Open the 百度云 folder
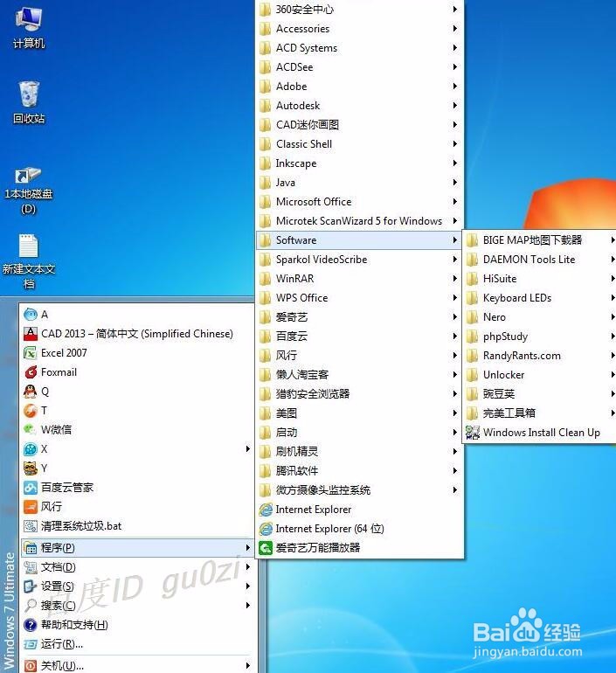This screenshot has height=673, width=616. point(359,336)
